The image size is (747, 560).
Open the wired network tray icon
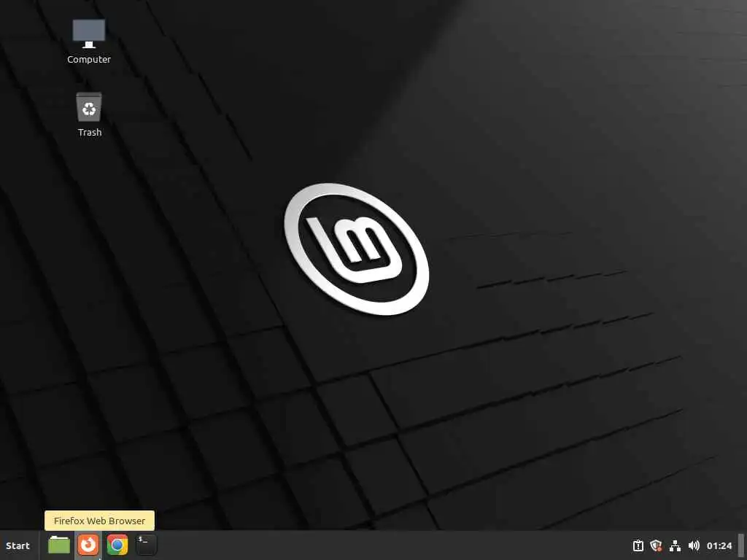(675, 545)
